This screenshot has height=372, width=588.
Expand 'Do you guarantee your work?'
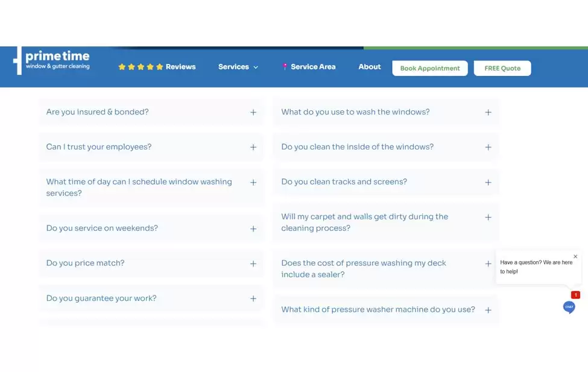(253, 298)
